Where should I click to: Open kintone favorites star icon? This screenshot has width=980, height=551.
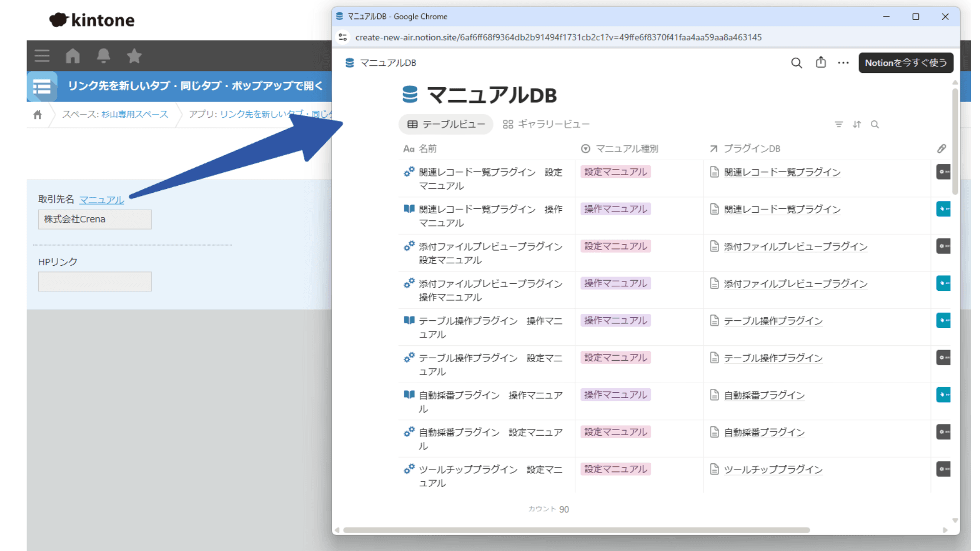coord(134,56)
